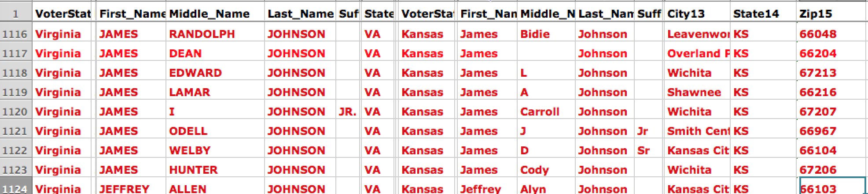Click the Middle_Name column header cell
The width and height of the screenshot is (868, 194).
pyautogui.click(x=209, y=14)
